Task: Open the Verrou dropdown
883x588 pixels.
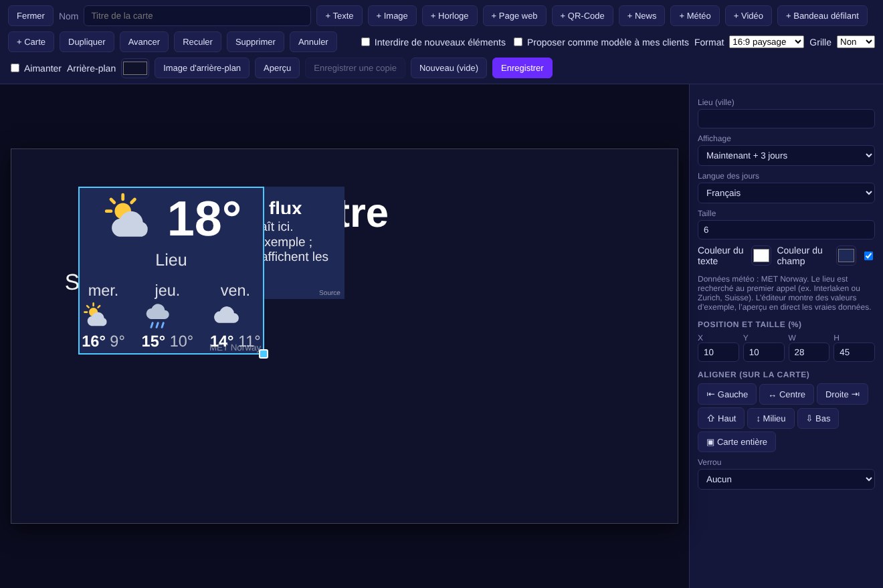Action: (x=786, y=479)
